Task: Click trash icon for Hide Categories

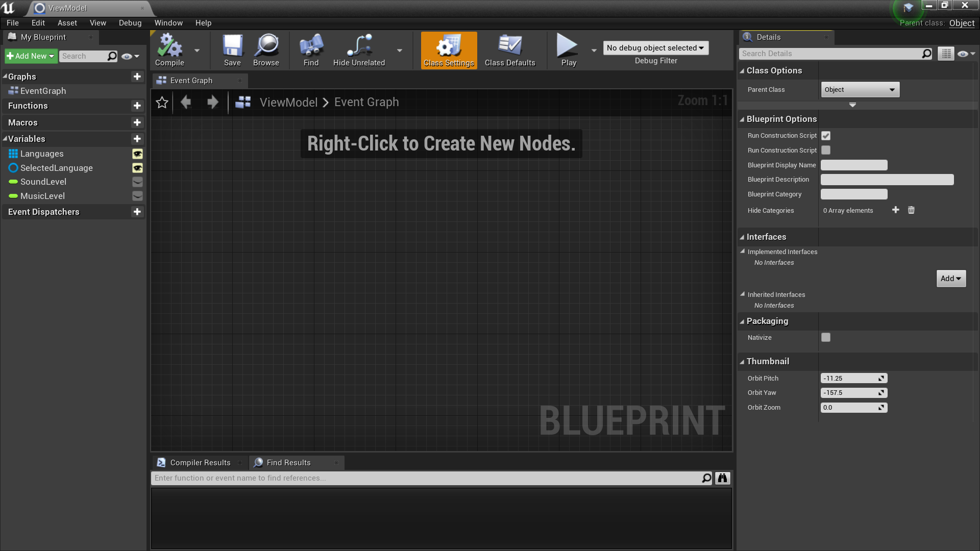Action: point(911,210)
